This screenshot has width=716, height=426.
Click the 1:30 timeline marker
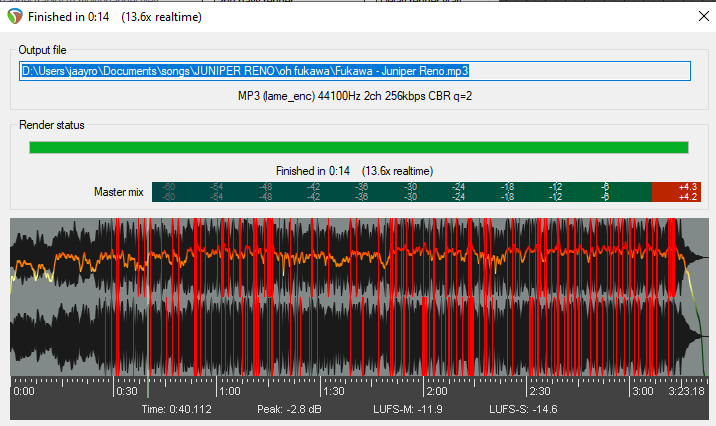coord(333,392)
